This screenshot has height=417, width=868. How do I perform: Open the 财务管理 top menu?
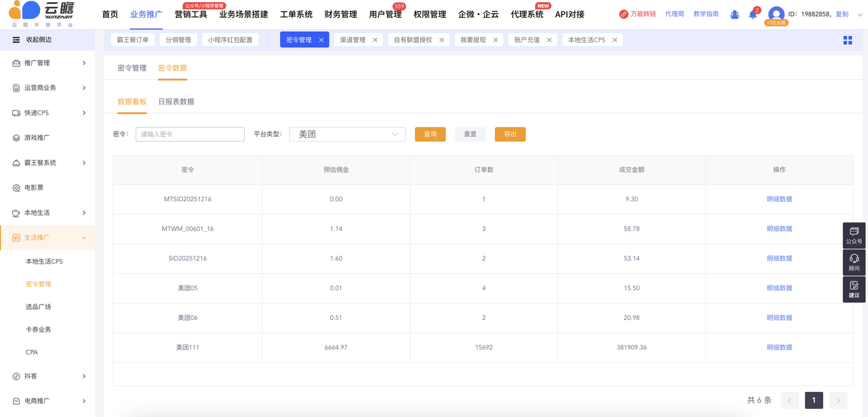click(x=340, y=14)
